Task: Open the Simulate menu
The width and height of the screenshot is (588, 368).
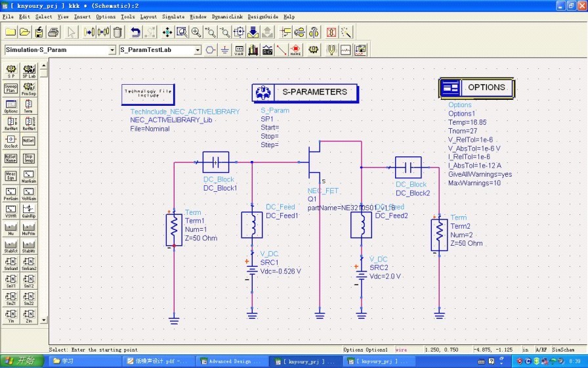Action: click(x=173, y=16)
